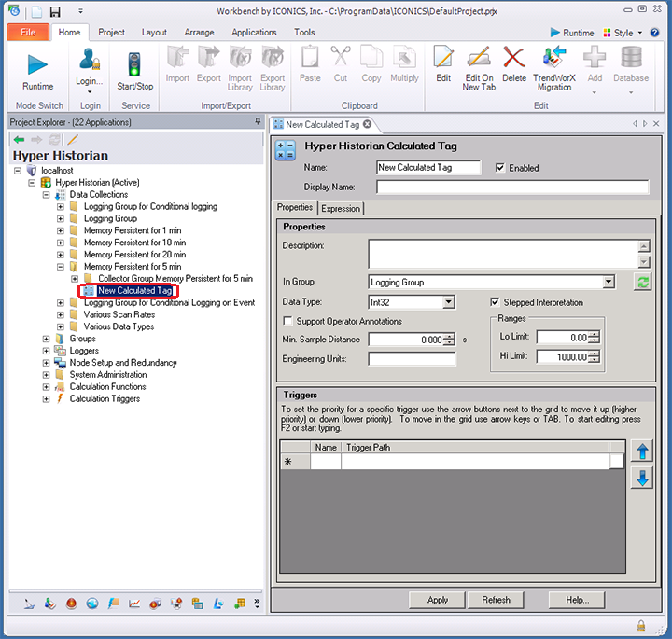
Task: Switch to the Expression tab
Action: pyautogui.click(x=341, y=208)
